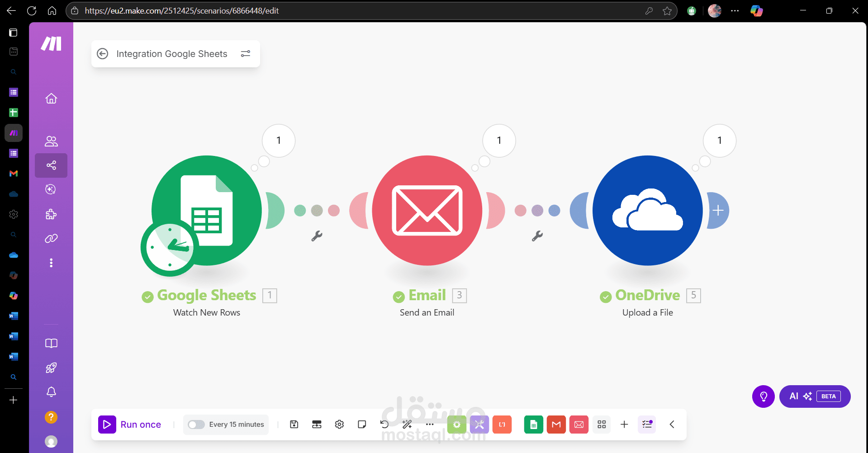The width and height of the screenshot is (868, 453).
Task: Open a new tab with plus in tab bar
Action: (x=14, y=400)
